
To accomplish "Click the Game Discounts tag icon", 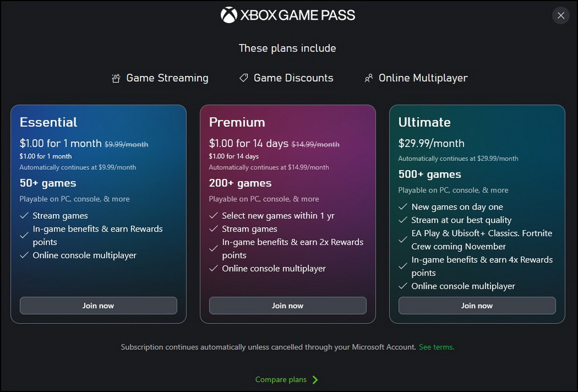I will coord(243,78).
